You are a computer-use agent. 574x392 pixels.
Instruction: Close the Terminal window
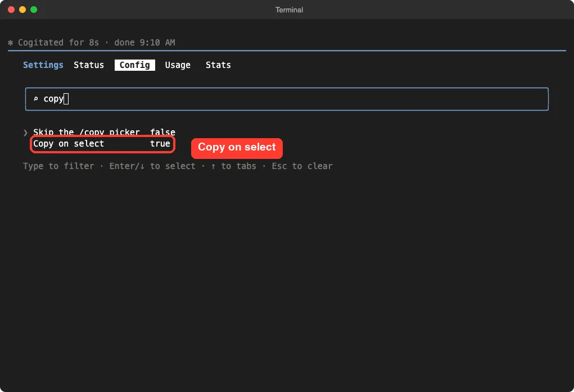[11, 10]
